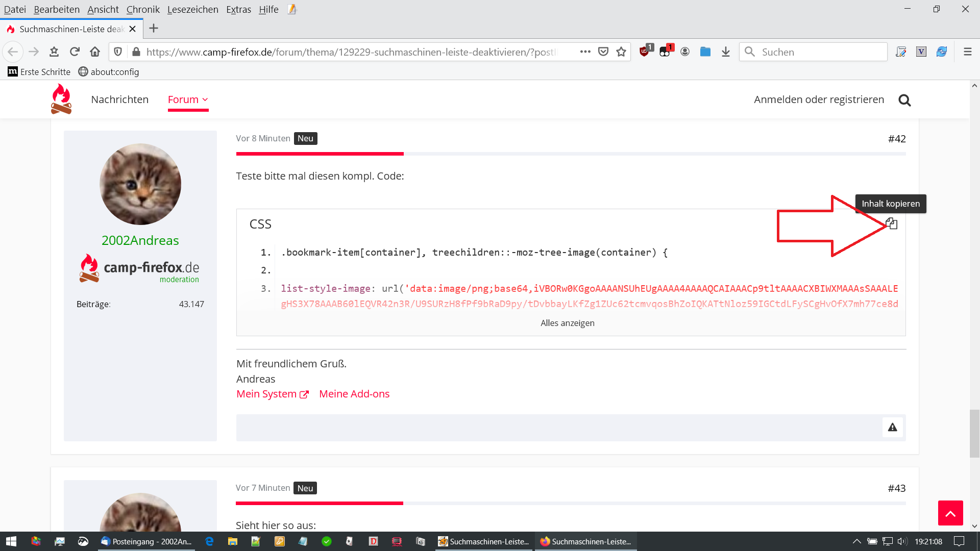
Task: Expand code with Alles anzeigen
Action: (568, 323)
